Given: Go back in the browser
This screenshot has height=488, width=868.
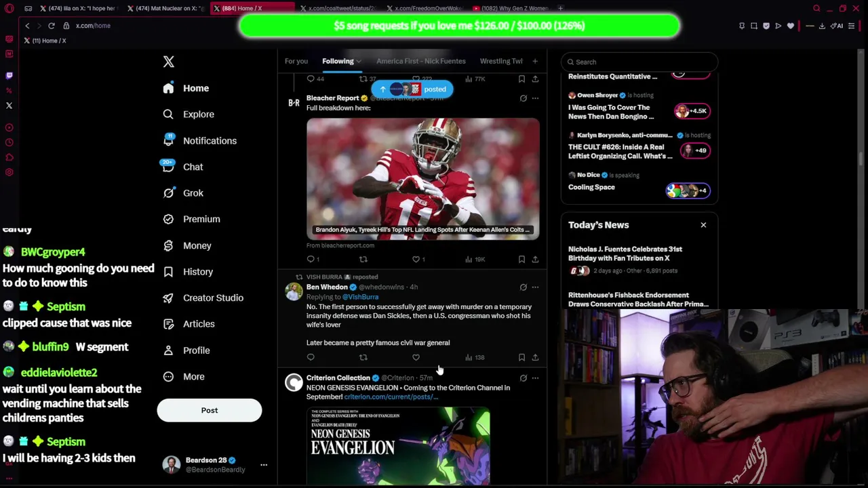Looking at the screenshot, I should coord(27,26).
